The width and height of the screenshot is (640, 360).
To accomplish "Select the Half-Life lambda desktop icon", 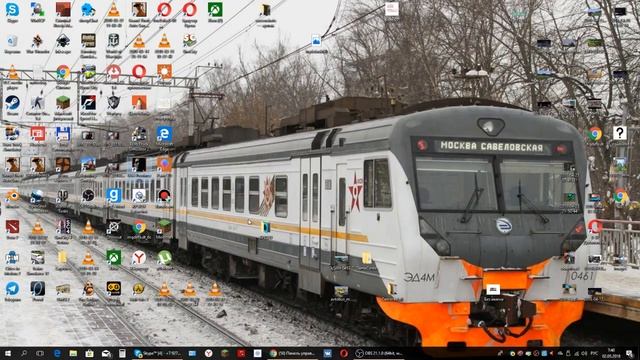I will coord(139,289).
